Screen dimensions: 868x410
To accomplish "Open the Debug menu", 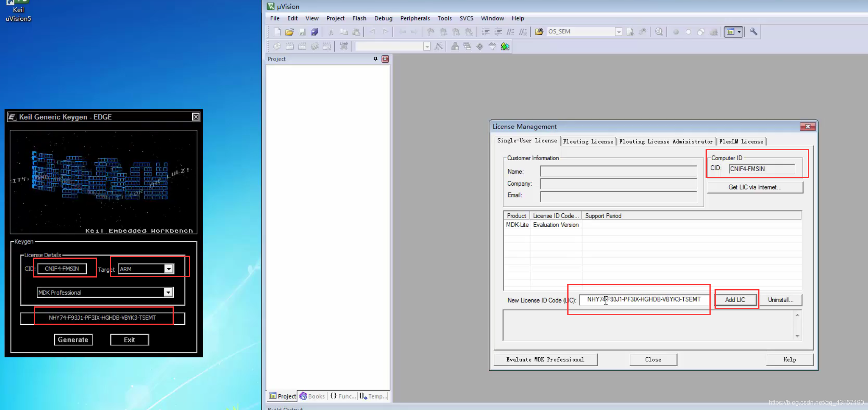I will (383, 18).
